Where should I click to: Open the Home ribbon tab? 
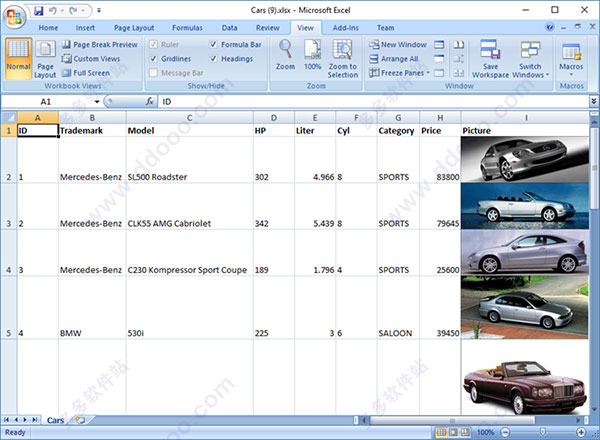[48, 28]
